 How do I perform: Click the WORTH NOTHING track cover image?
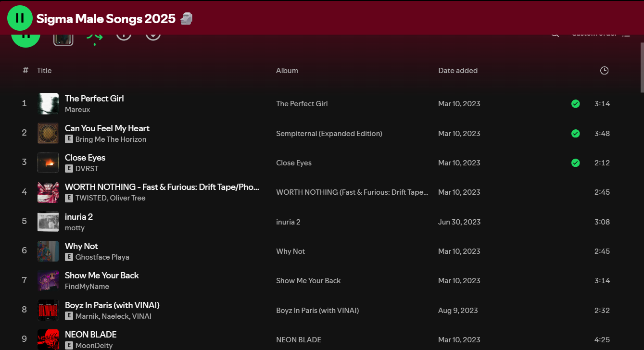click(48, 192)
